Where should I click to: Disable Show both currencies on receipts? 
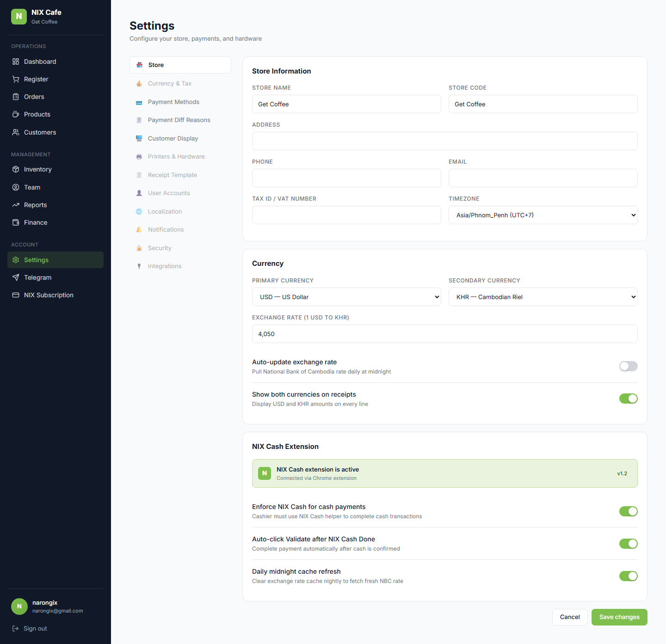point(628,398)
